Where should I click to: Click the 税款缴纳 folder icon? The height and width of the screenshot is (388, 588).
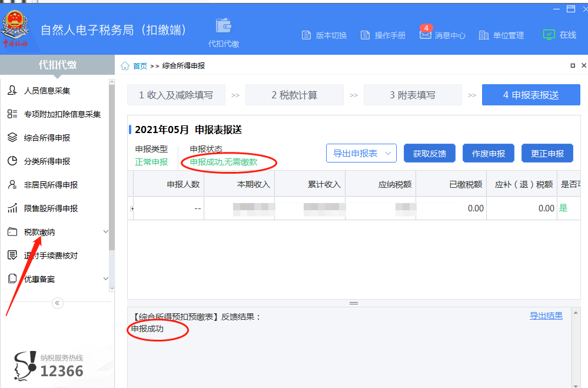click(12, 231)
